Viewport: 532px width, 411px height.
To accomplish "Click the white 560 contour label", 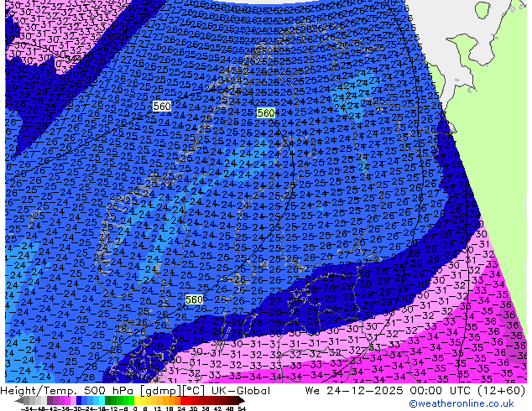I will 161,107.
